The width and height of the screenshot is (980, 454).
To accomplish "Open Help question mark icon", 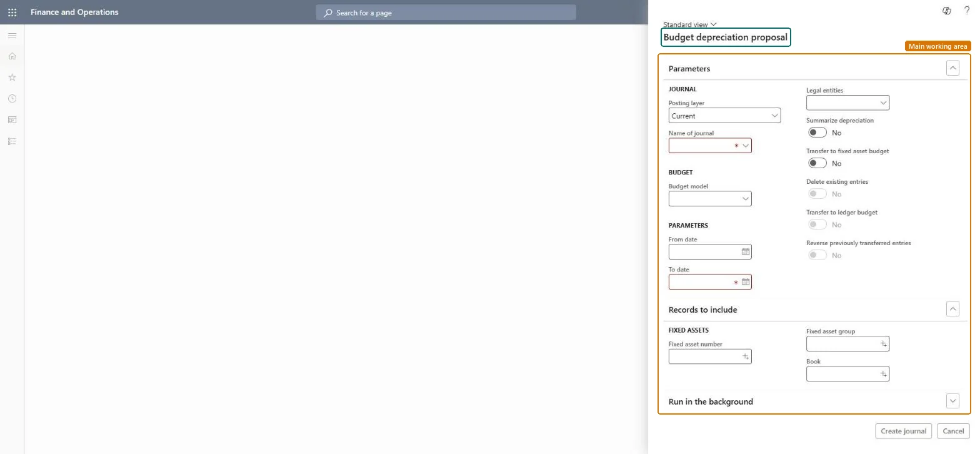I will (x=967, y=11).
